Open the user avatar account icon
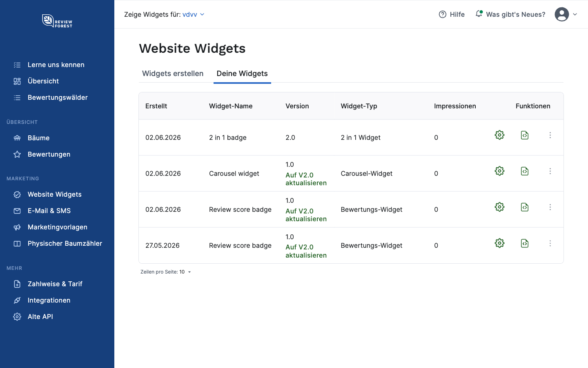Image resolution: width=588 pixels, height=368 pixels. point(562,14)
